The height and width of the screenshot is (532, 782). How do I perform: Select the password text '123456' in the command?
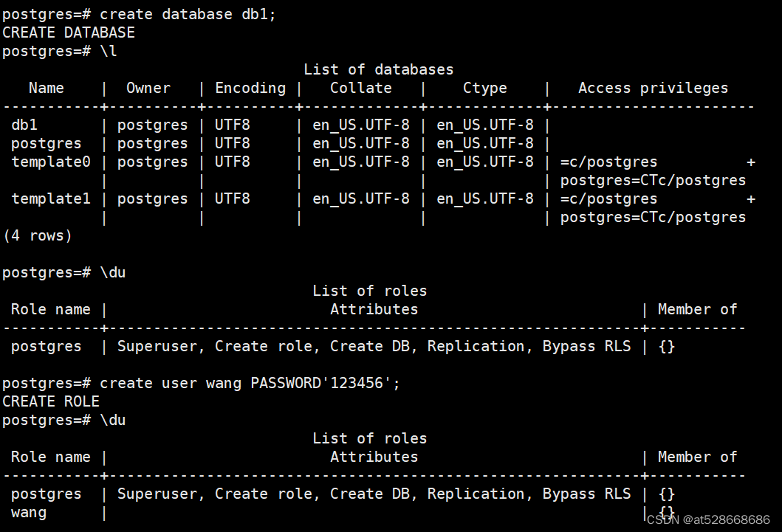(357, 383)
